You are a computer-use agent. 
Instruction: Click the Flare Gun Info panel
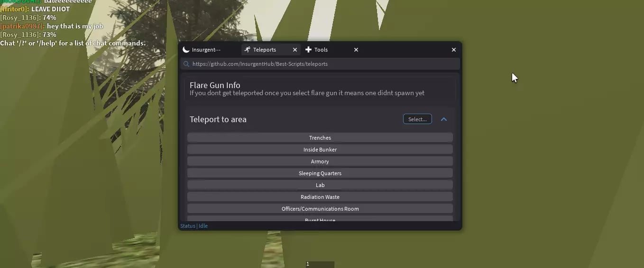[320, 89]
